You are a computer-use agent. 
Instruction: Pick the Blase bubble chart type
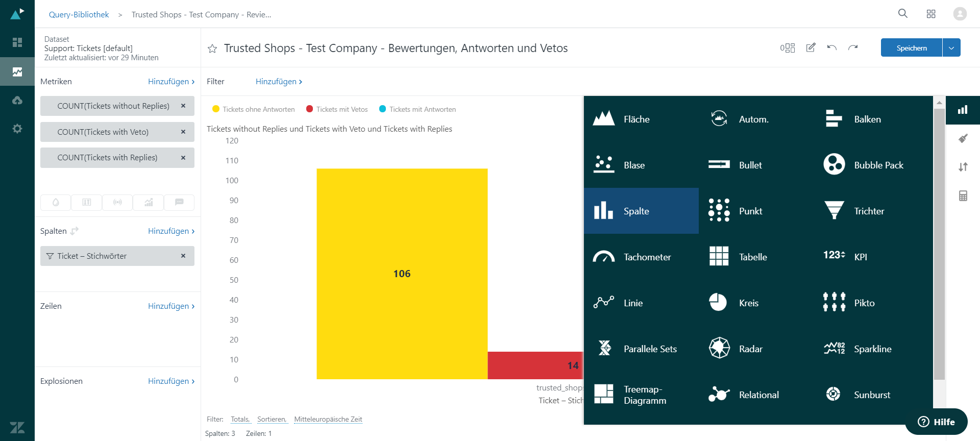pyautogui.click(x=641, y=165)
